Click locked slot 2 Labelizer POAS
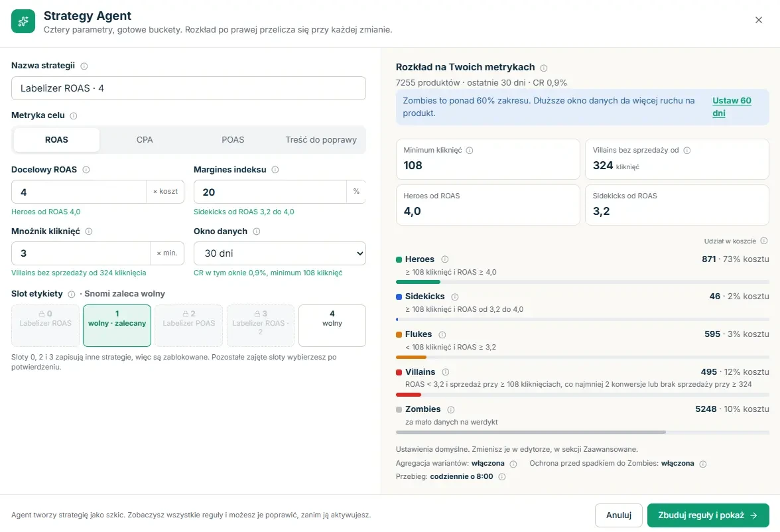780x532 pixels. pyautogui.click(x=188, y=326)
